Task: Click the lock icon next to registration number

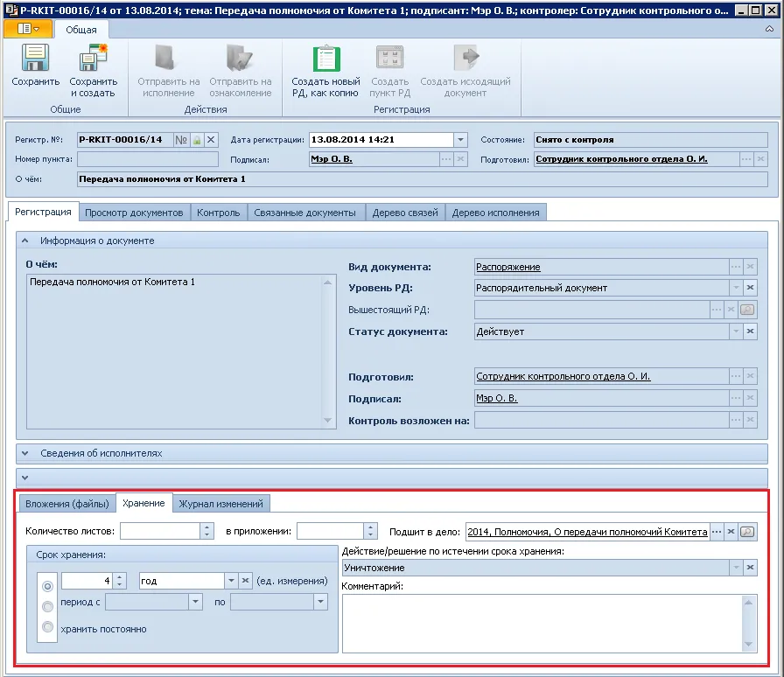Action: pos(197,140)
